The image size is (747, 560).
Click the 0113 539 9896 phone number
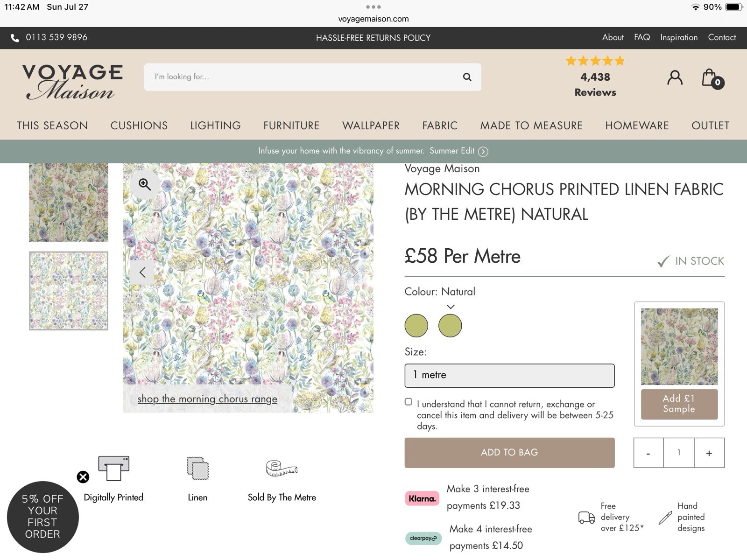56,37
